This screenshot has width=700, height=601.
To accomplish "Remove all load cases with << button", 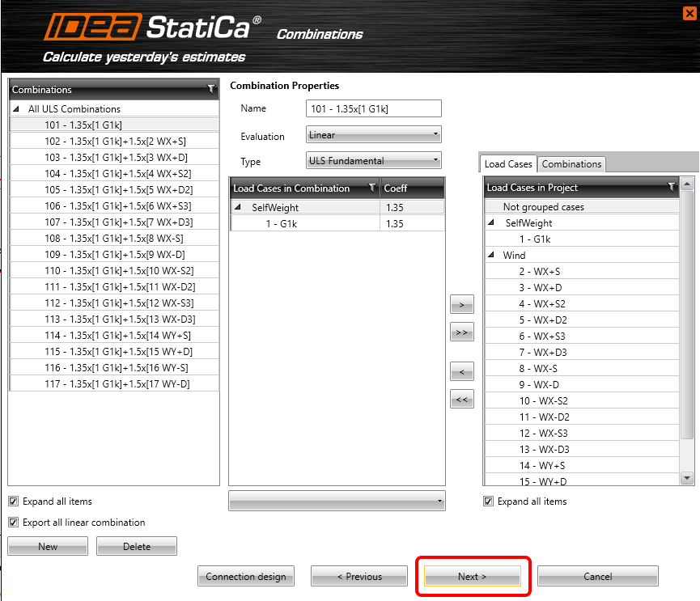I will 461,399.
